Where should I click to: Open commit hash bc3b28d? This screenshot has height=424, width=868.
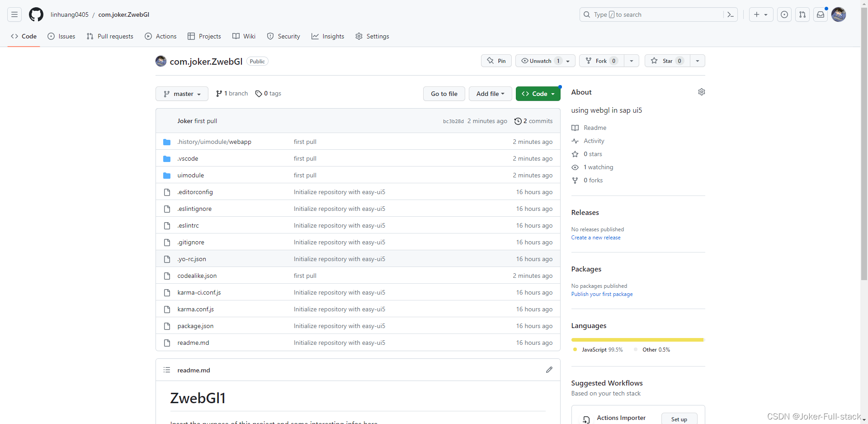pos(453,121)
